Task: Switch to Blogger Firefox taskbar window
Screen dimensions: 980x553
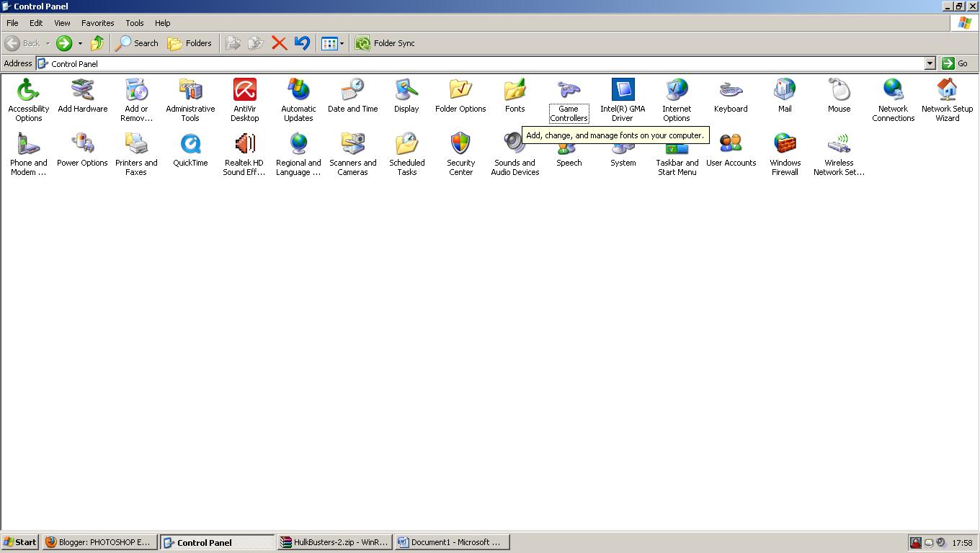Action: (x=99, y=542)
